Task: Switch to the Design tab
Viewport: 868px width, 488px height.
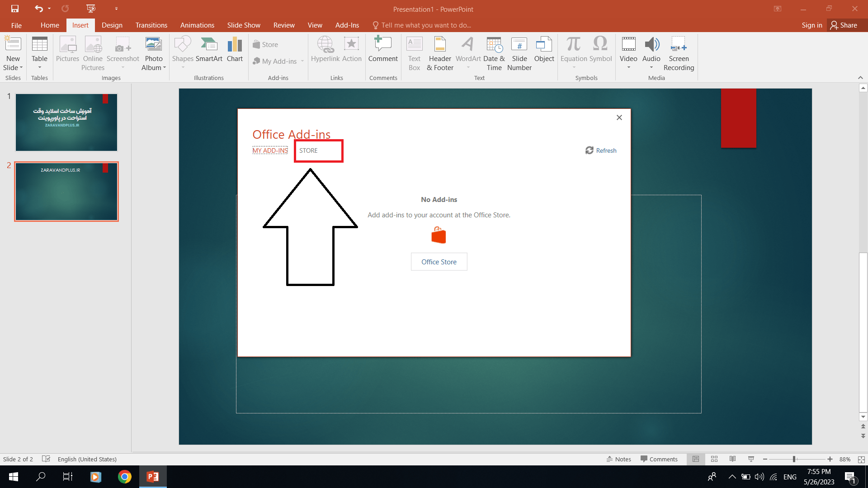Action: pyautogui.click(x=112, y=25)
